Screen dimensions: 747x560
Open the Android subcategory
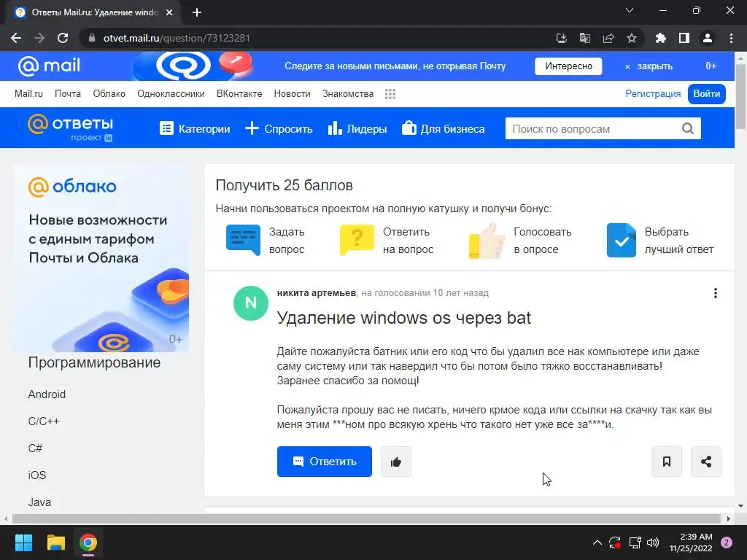click(x=47, y=394)
